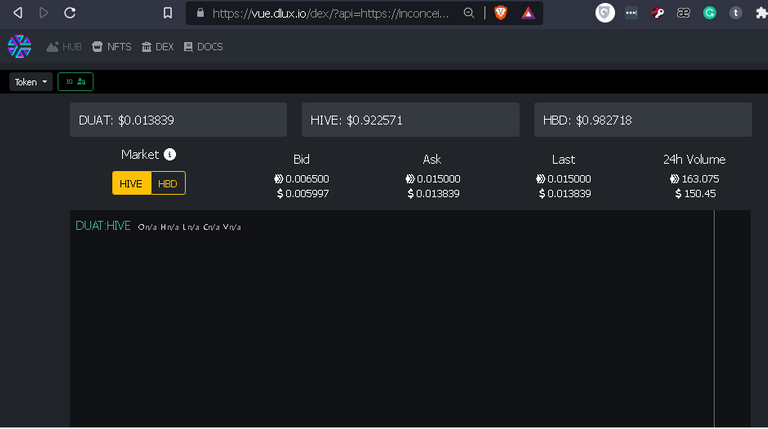
Task: Switch market to HBD
Action: point(168,184)
